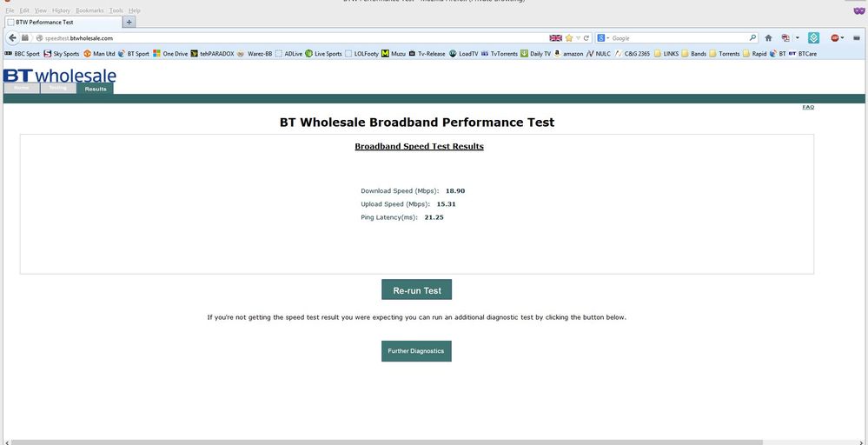Viewport: 868px width, 445px height.
Task: Open the BBC Sport bookmark
Action: click(22, 54)
